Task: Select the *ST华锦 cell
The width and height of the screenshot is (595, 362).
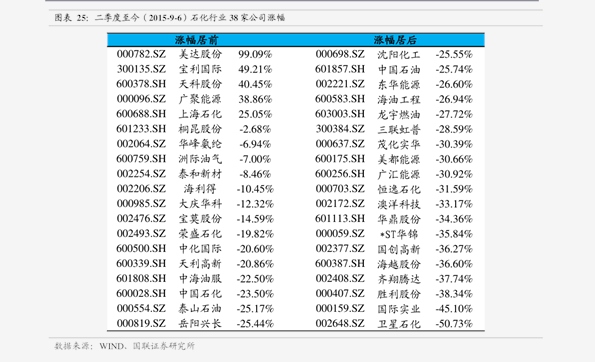Action: (x=399, y=234)
